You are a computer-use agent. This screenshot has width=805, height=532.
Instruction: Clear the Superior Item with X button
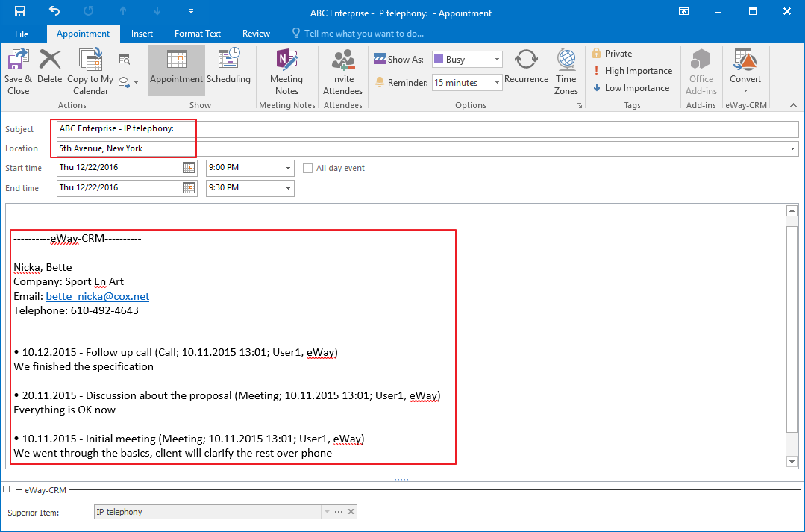(x=351, y=512)
